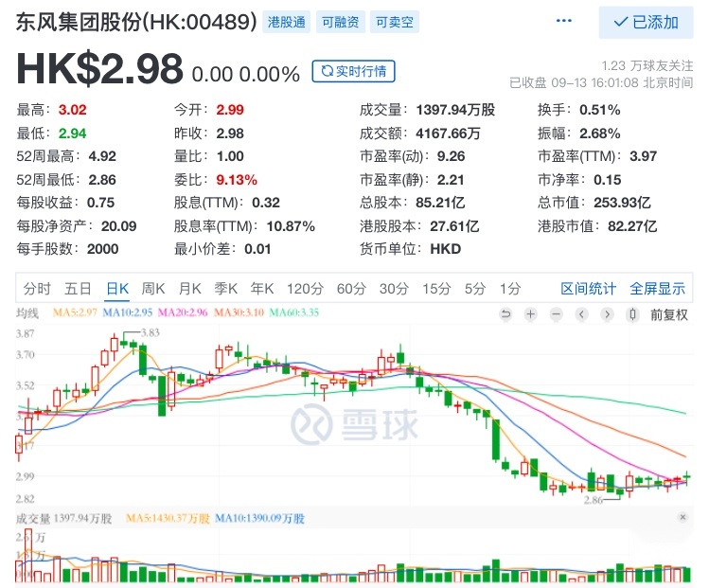This screenshot has height=588, width=709.
Task: Click the 成交量 1397.94万股 stat value
Action: [455, 110]
